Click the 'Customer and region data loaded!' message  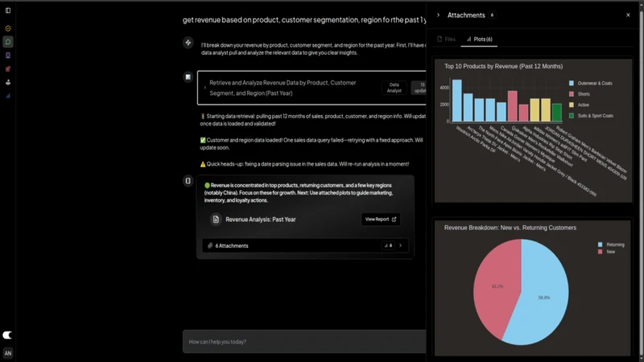[312, 144]
